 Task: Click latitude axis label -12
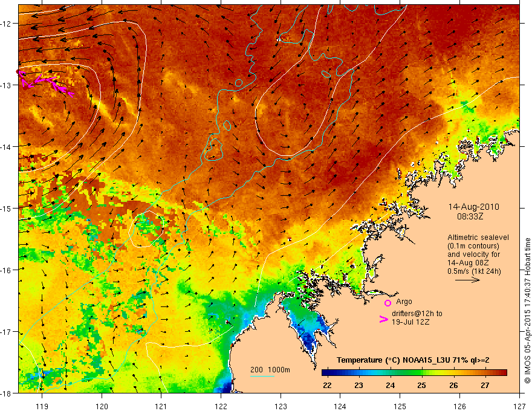[6, 24]
